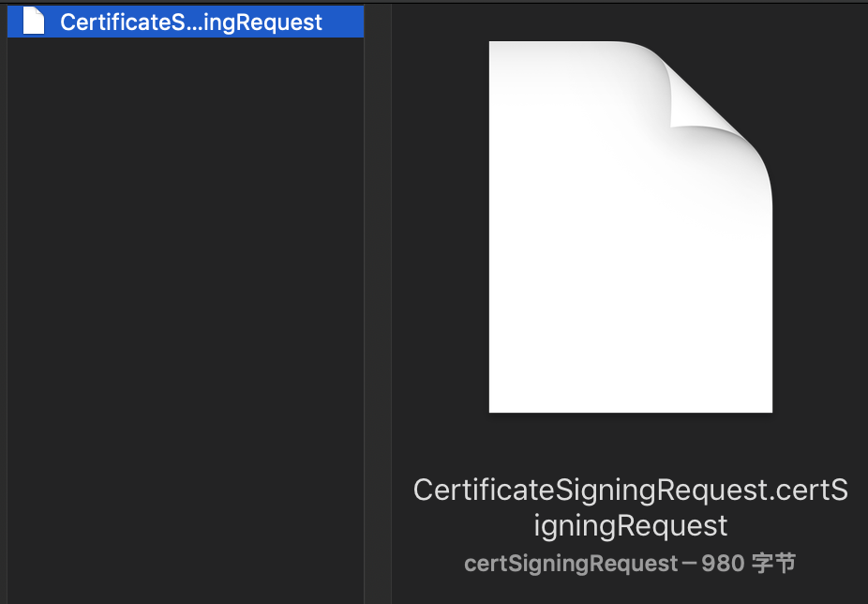
Task: Click the divider between file column and preview
Action: (378, 302)
